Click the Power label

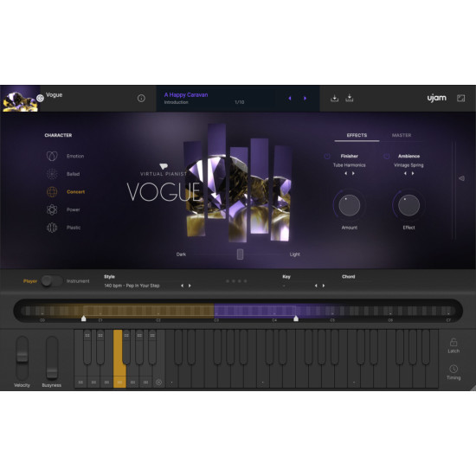74,209
